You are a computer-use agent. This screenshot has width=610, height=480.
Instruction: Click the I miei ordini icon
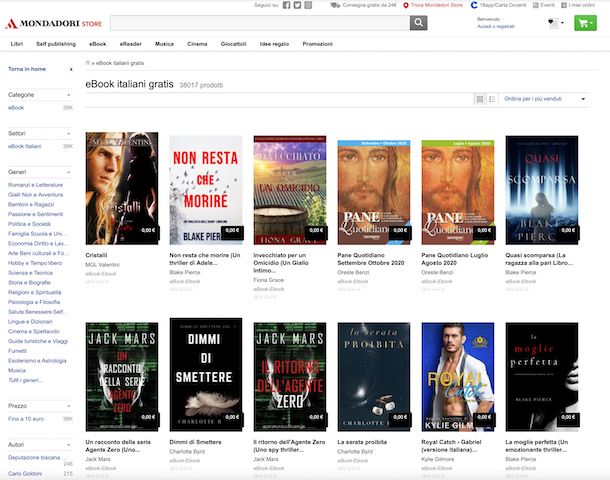(x=564, y=5)
